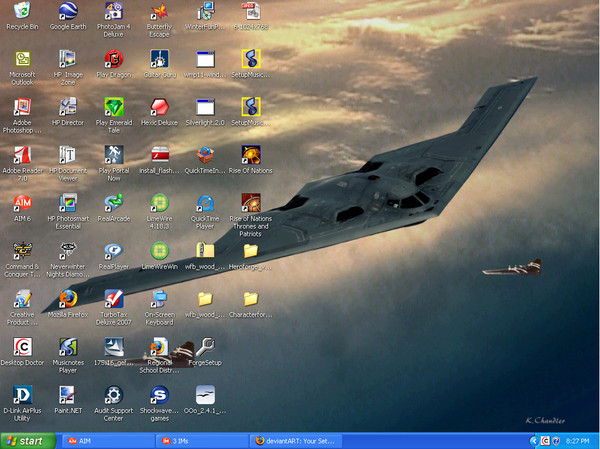Click the wmp11-wind... installer icon
The image size is (600, 449).
tap(205, 59)
